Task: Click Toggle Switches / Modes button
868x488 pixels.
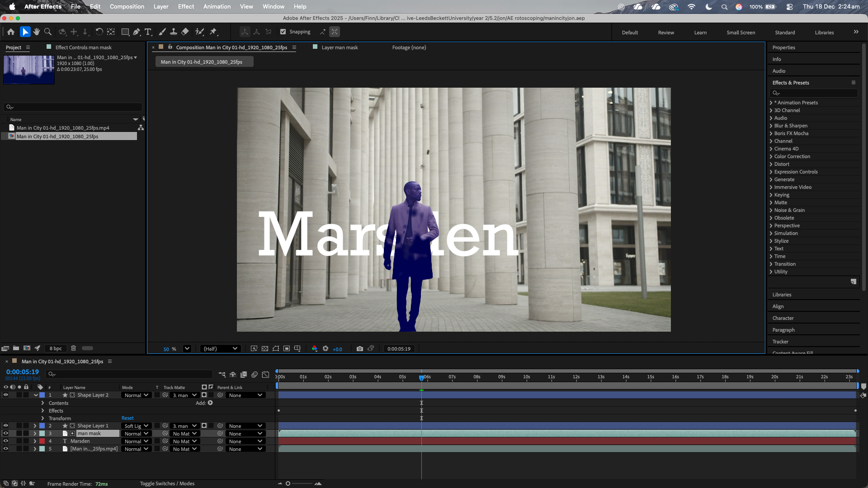Action: click(167, 484)
